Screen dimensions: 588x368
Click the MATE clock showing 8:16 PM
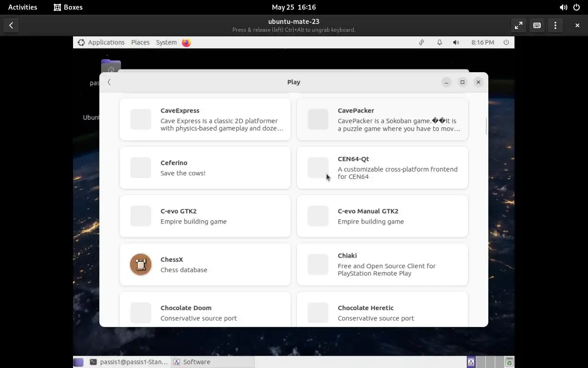coord(482,42)
